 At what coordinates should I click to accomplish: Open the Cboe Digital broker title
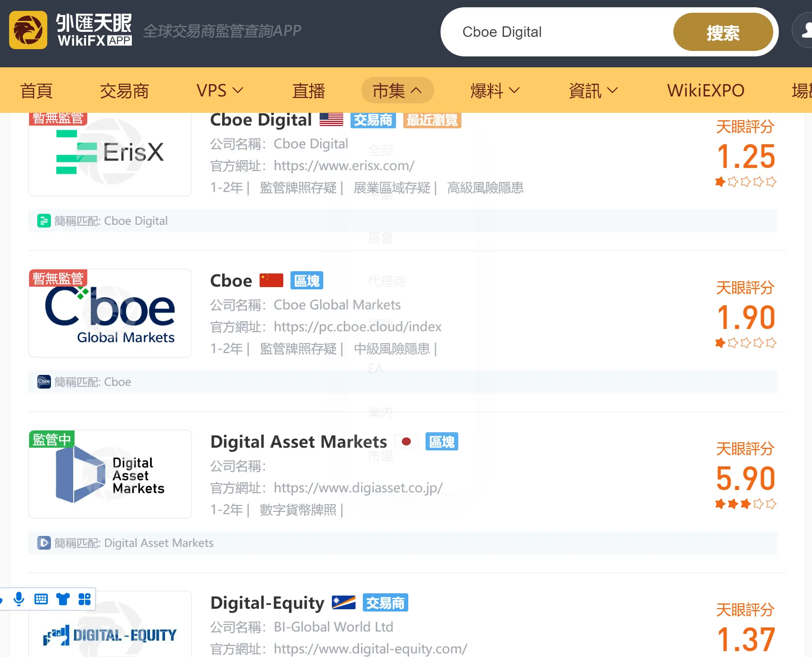click(x=261, y=120)
